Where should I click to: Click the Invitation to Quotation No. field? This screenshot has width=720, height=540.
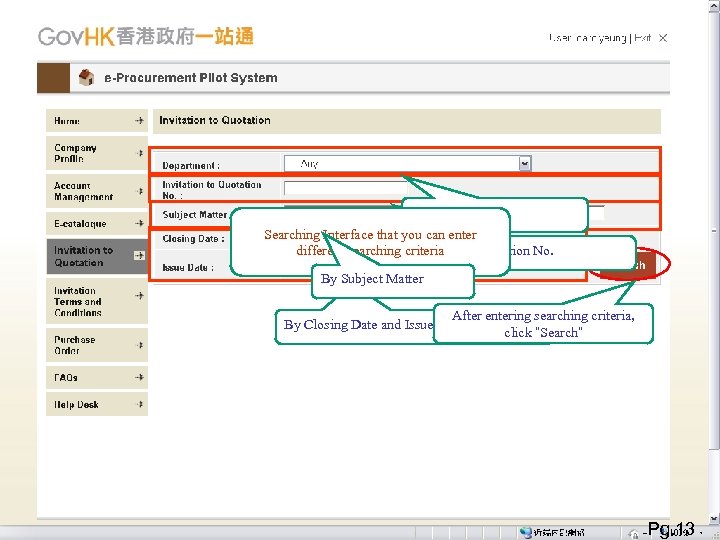coord(345,188)
